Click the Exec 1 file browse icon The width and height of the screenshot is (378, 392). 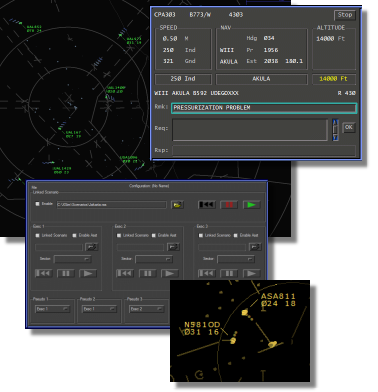(x=92, y=247)
